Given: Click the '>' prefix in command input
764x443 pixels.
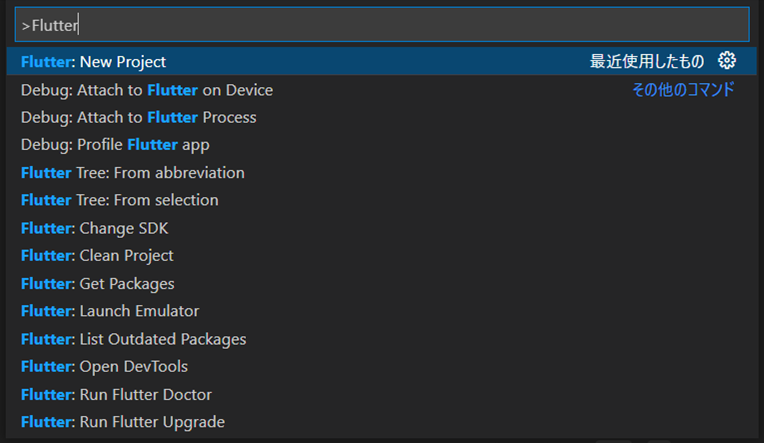Looking at the screenshot, I should [26, 25].
